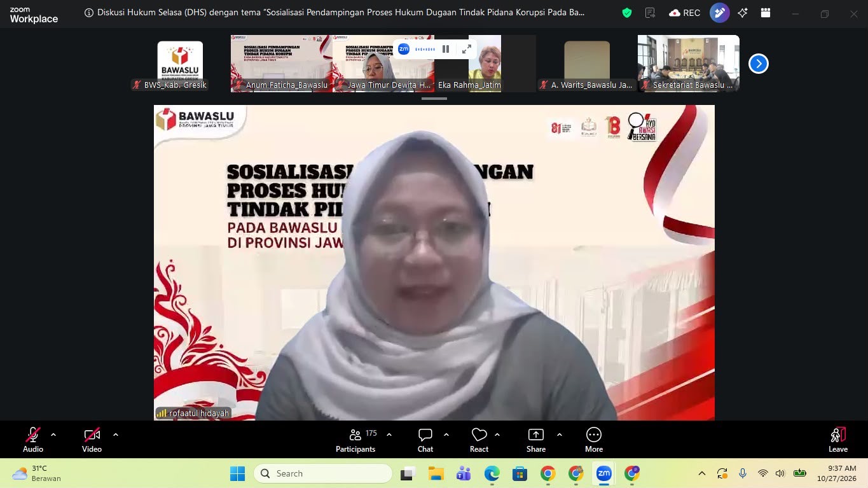The image size is (868, 488).
Task: Open the taskbar weather widget showing 31°C
Action: coord(37,473)
